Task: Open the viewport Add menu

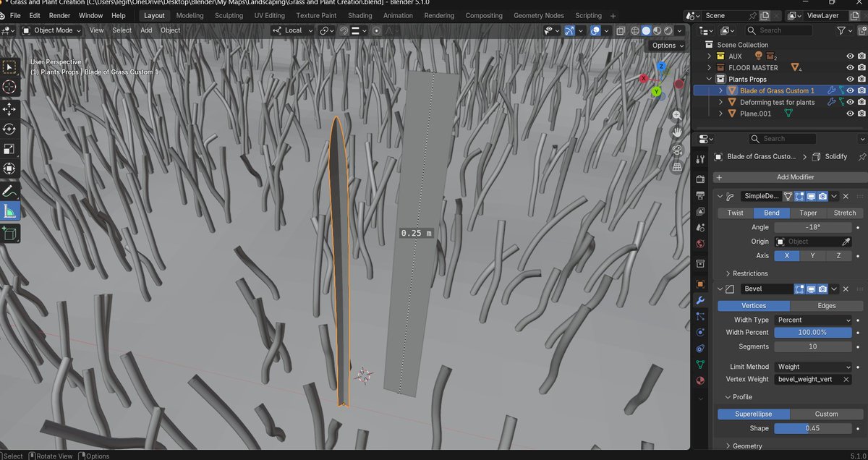Action: coord(146,30)
